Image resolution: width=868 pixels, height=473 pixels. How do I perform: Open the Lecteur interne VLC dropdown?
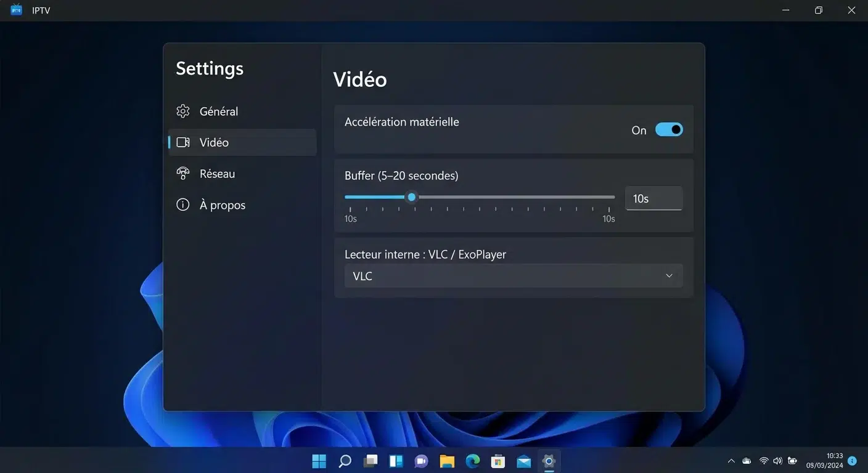pos(513,276)
